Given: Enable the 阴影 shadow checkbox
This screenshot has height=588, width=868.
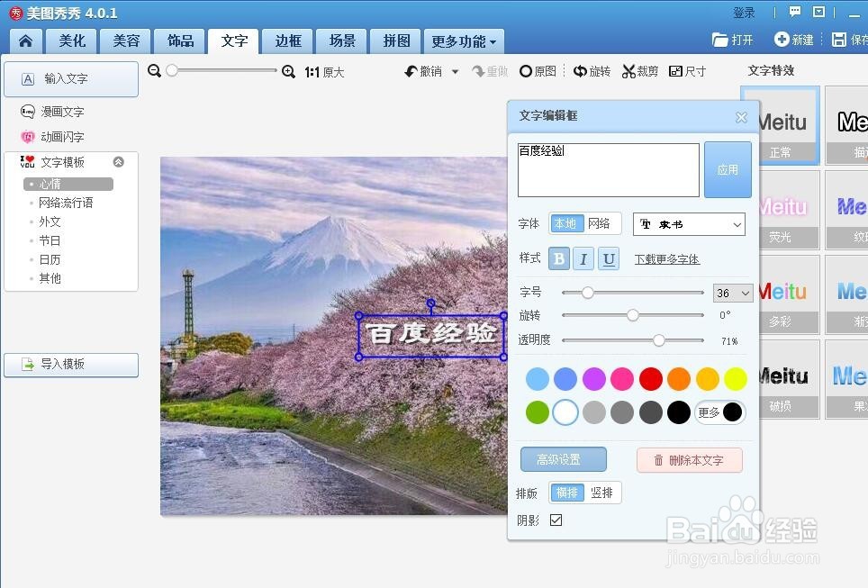Looking at the screenshot, I should click(x=556, y=519).
